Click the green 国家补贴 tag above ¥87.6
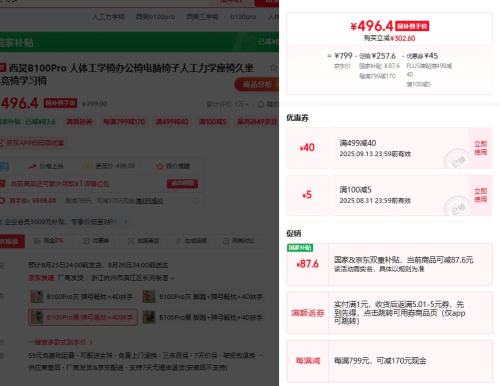500x386 pixels. pos(300,248)
